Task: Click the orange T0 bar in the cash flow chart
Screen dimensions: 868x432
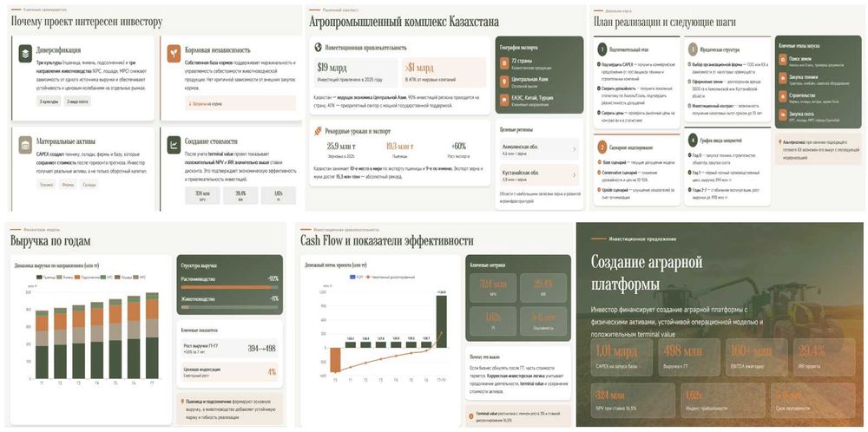Action: (x=335, y=360)
